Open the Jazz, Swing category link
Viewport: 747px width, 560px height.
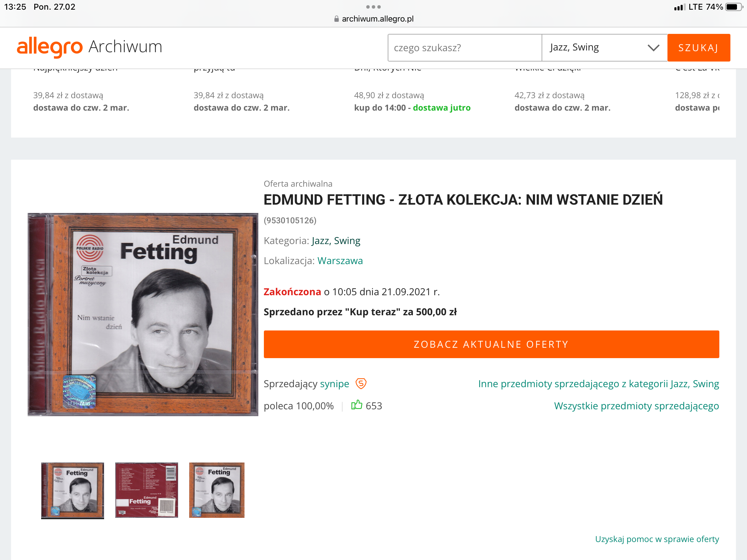[x=336, y=241]
